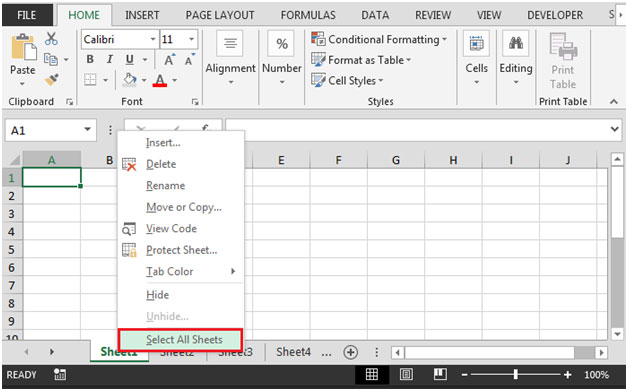Image resolution: width=628 pixels, height=391 pixels.
Task: Expand the Name Box dropdown arrow
Action: tap(87, 130)
